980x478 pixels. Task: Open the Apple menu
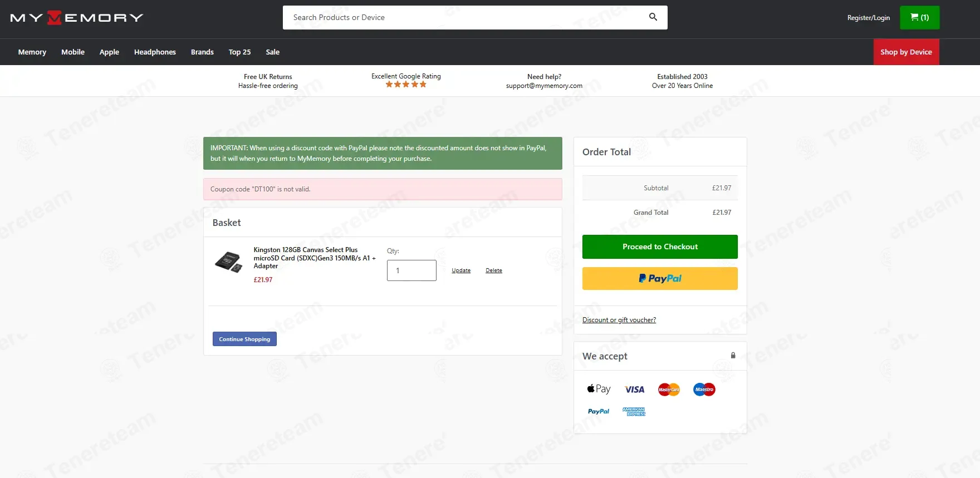tap(109, 52)
